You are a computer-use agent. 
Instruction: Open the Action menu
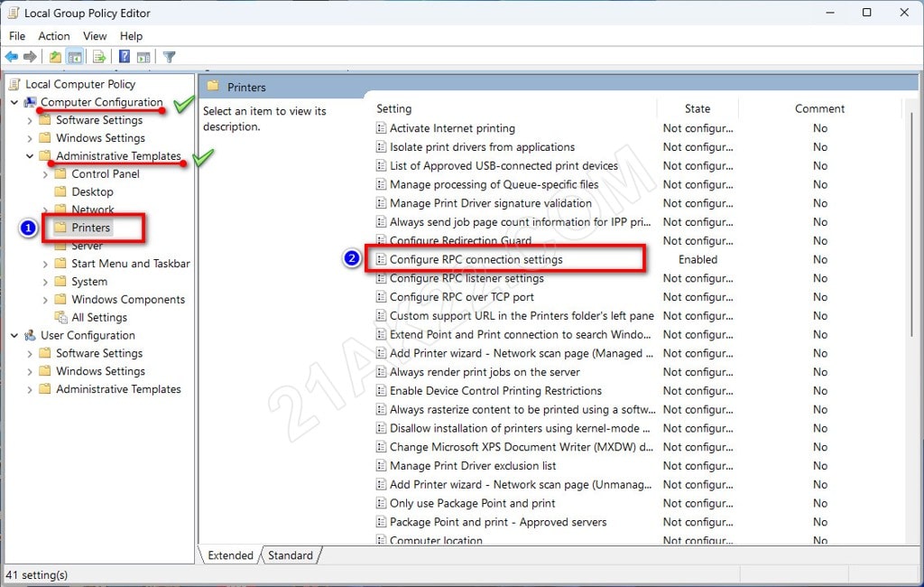[x=53, y=36]
